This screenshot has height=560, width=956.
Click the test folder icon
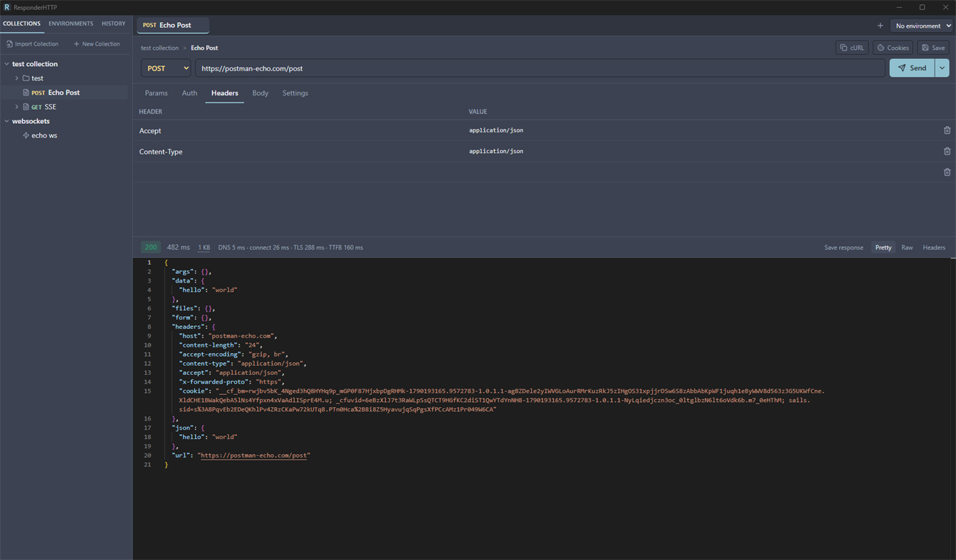pyautogui.click(x=26, y=78)
